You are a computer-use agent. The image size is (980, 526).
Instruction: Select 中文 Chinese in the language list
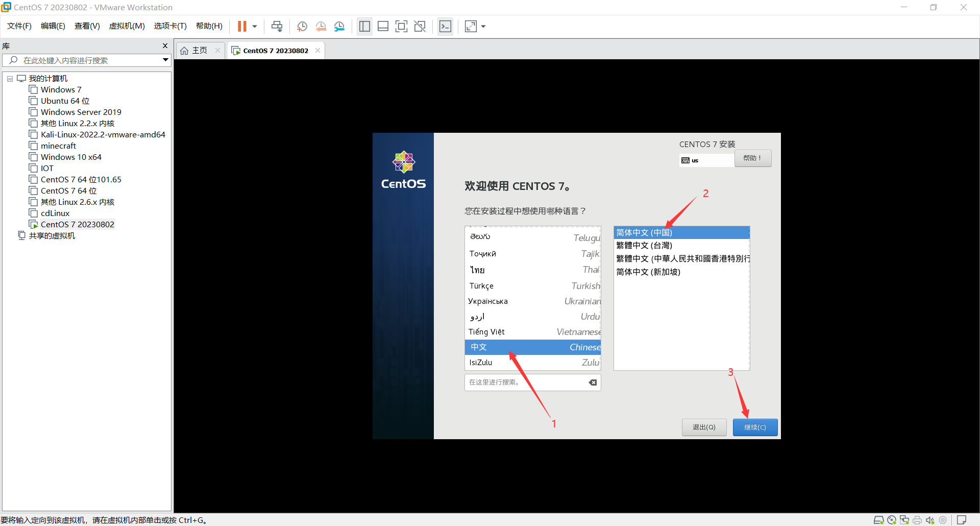[533, 347]
